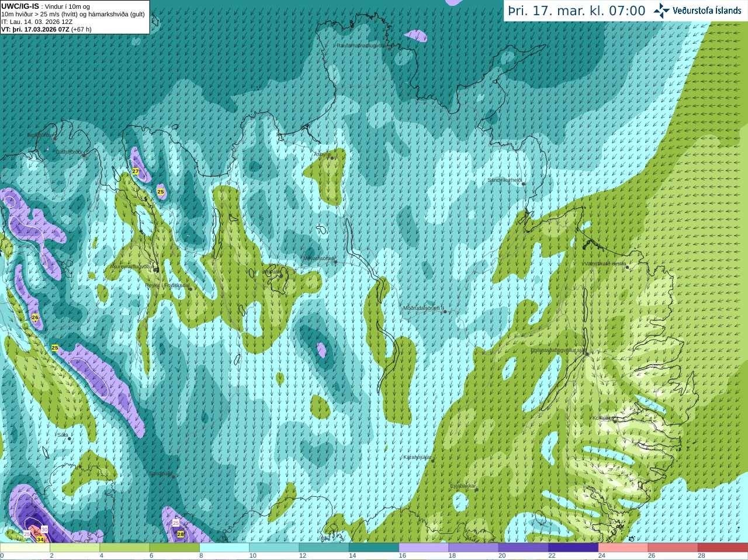Select the 22–24 m/s legend swatch
Image resolution: width=748 pixels, height=560 pixels.
coord(573,548)
